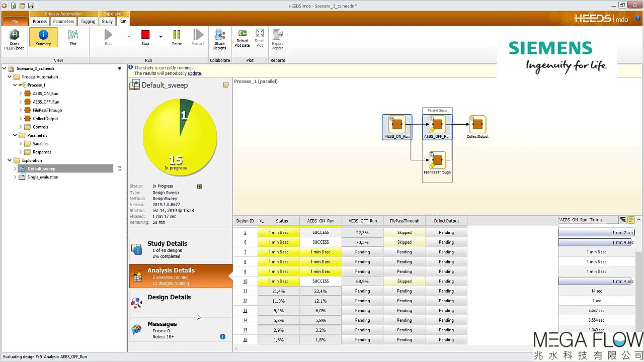
Task: Click the open project folder icon in title bar
Action: pyautogui.click(x=22, y=6)
